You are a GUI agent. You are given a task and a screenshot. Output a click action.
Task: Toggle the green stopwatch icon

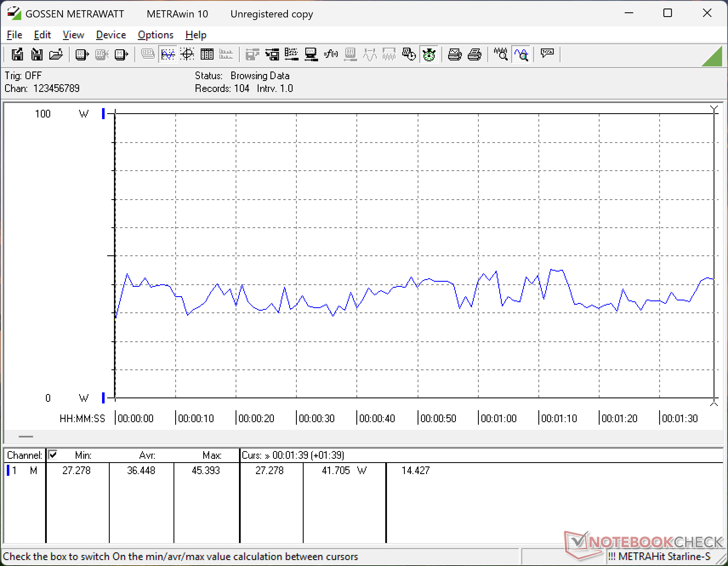click(429, 54)
